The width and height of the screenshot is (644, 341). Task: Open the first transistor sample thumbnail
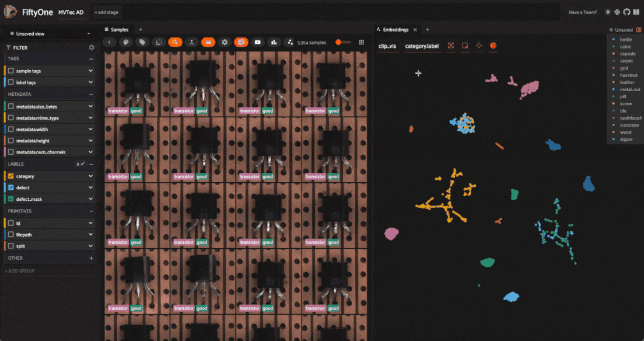click(137, 84)
